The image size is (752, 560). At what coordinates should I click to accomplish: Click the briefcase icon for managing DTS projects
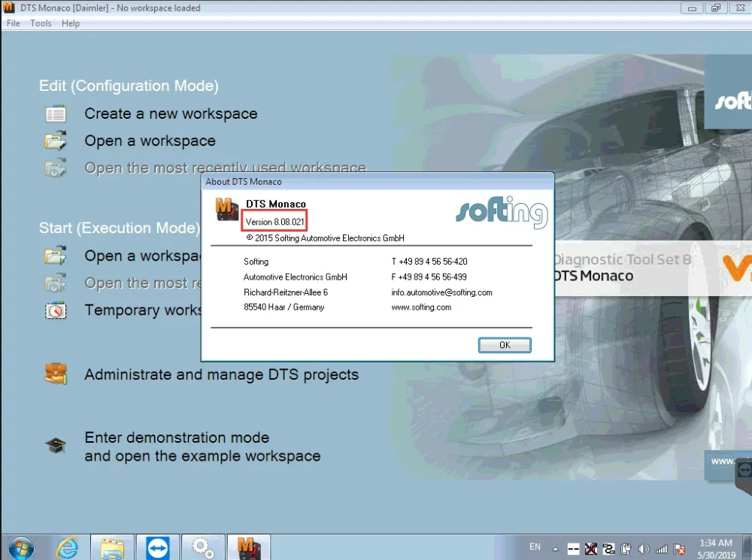[56, 374]
